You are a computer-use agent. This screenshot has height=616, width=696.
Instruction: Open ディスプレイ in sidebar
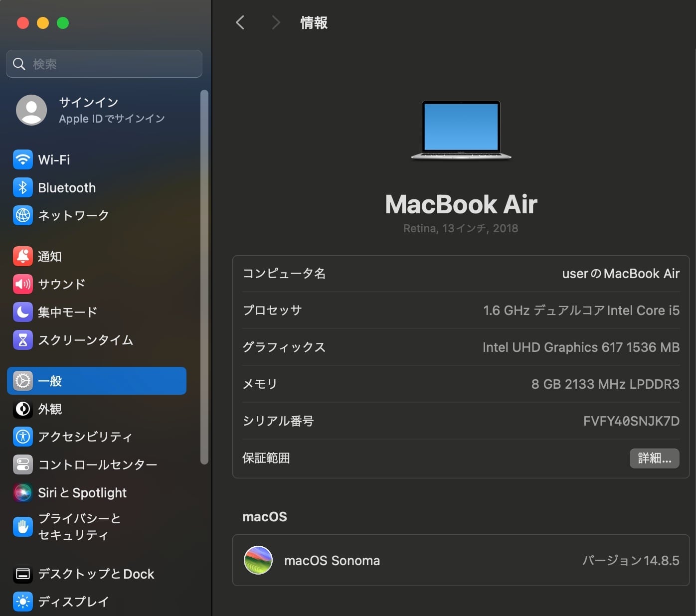[97, 602]
